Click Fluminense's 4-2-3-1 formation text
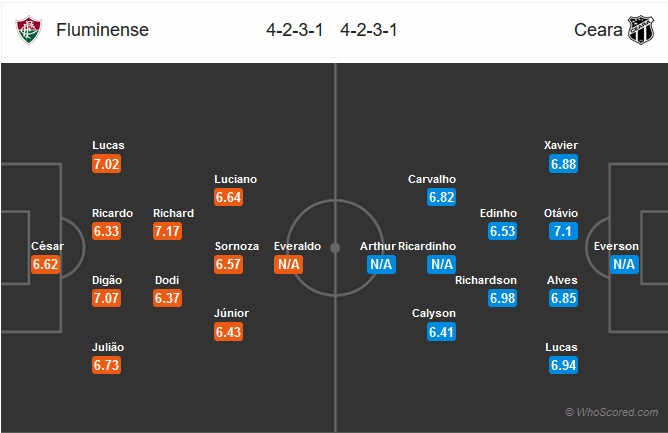Viewport: 668px width, 433px height. pyautogui.click(x=295, y=30)
